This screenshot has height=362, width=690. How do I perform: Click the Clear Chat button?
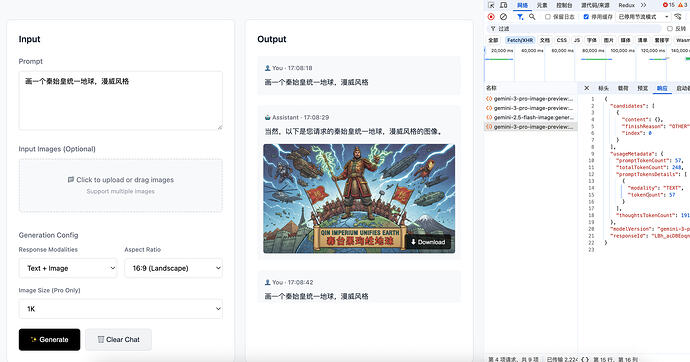coord(118,340)
